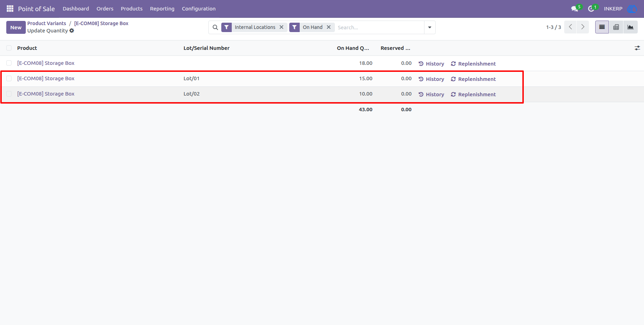644x325 pixels.
Task: Go to the next records page
Action: click(583, 27)
